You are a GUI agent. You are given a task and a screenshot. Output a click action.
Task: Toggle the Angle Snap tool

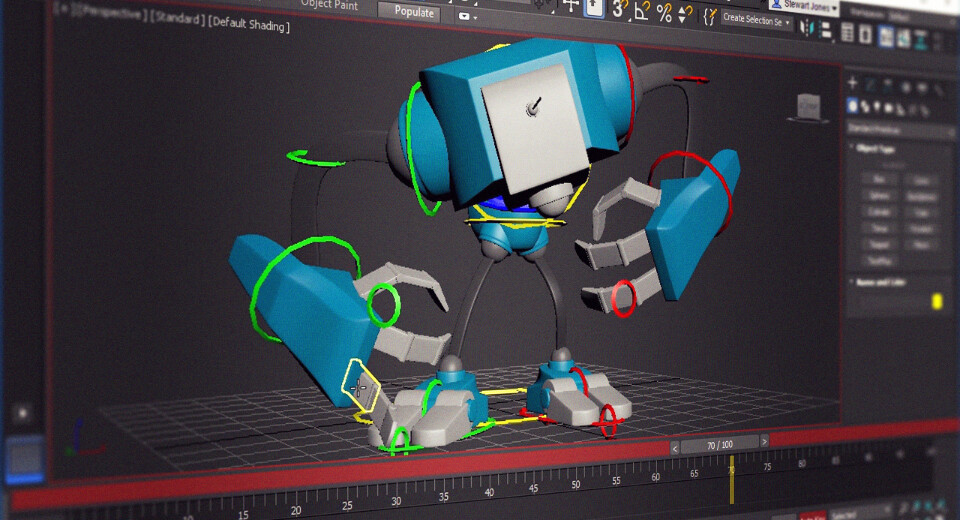tap(641, 12)
